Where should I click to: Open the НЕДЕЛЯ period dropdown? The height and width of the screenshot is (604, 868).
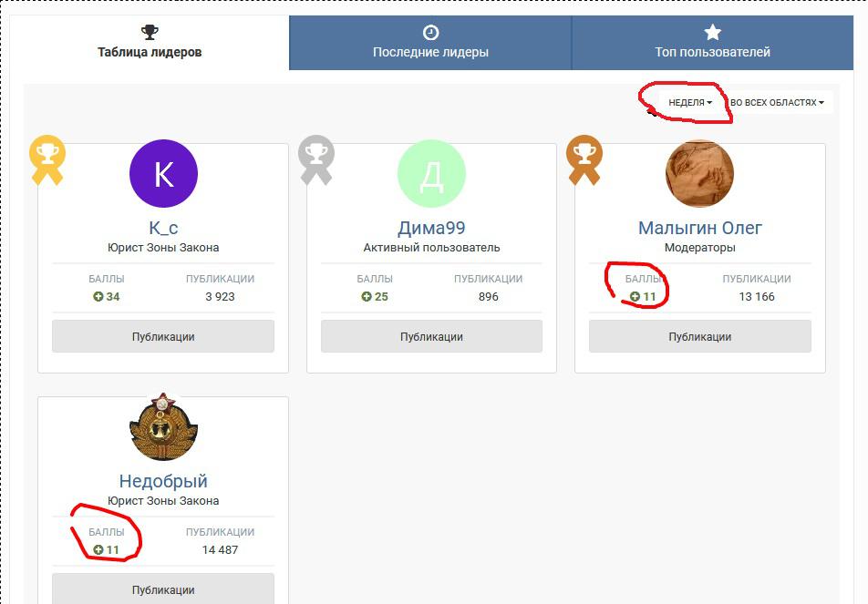[689, 102]
